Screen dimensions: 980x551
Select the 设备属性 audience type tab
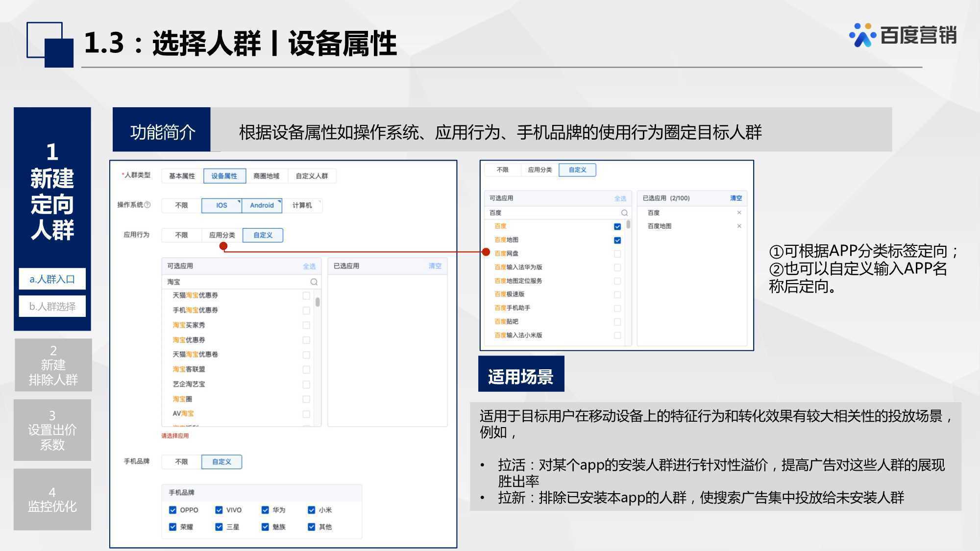(224, 176)
